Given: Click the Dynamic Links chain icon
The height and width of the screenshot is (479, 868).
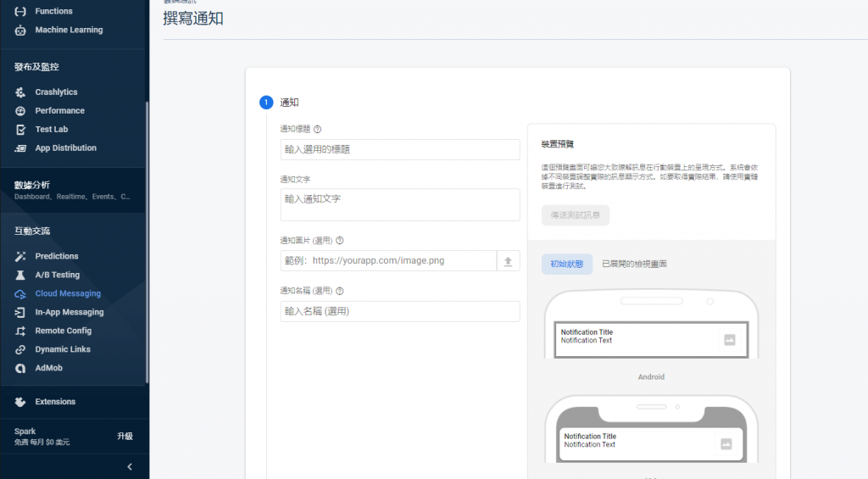Looking at the screenshot, I should (20, 349).
